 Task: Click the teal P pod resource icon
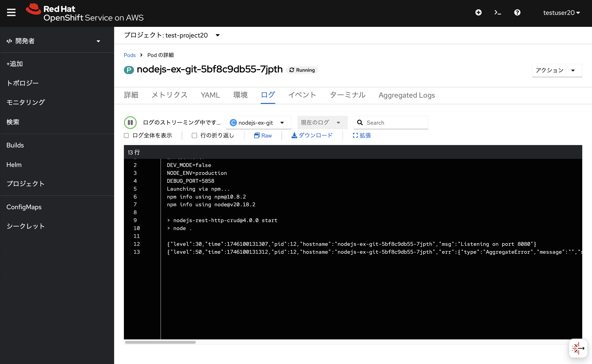pos(129,70)
